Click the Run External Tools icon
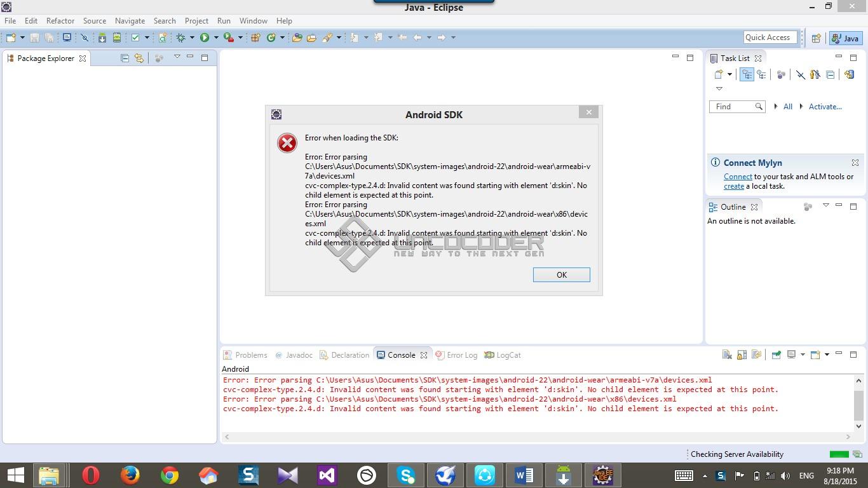Viewport: 868px width, 488px height. [x=229, y=37]
